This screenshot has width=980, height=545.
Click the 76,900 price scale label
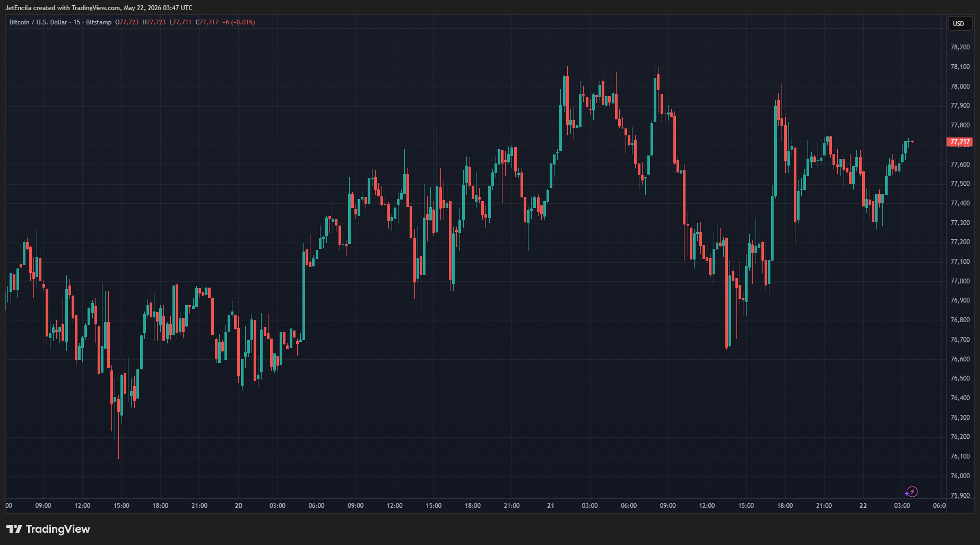point(960,300)
